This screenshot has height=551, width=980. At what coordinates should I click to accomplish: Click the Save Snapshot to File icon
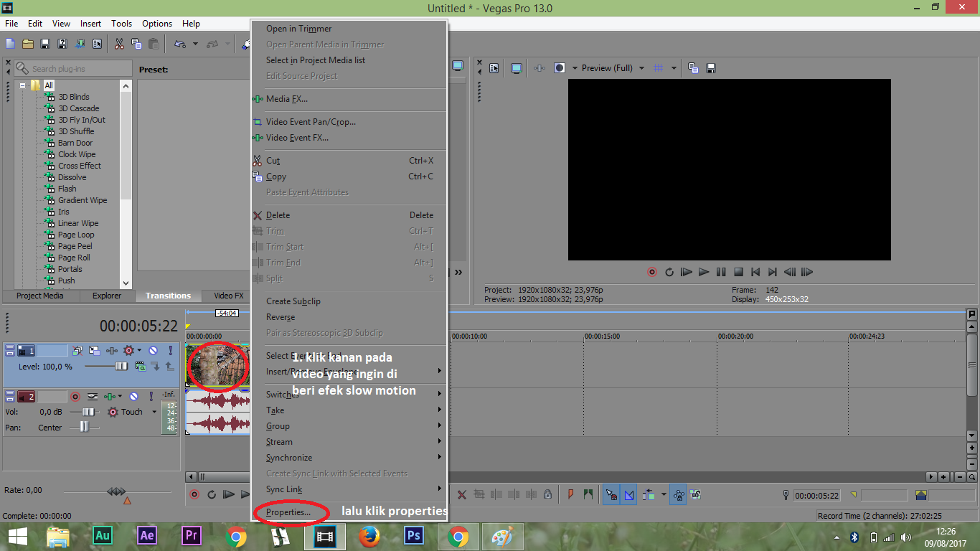point(711,68)
